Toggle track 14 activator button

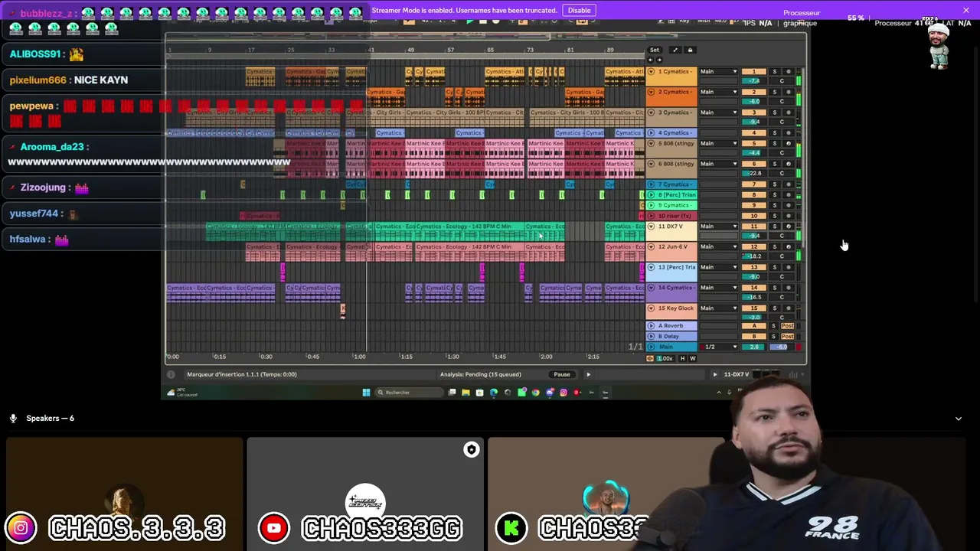pos(754,288)
